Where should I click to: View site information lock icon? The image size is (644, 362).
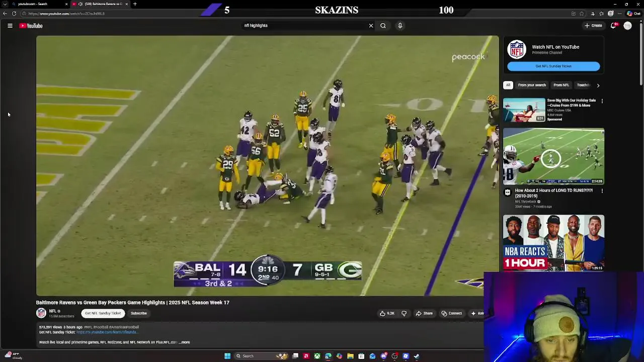[x=25, y=14]
